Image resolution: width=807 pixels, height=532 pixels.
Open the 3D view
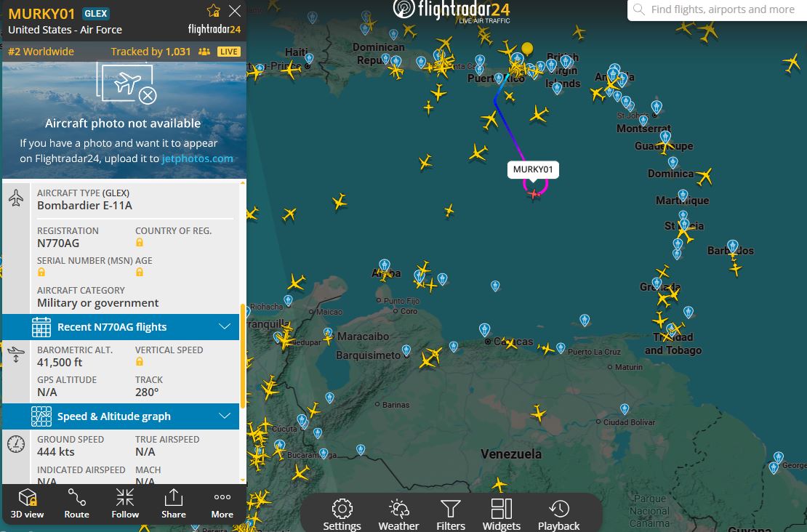(x=28, y=503)
